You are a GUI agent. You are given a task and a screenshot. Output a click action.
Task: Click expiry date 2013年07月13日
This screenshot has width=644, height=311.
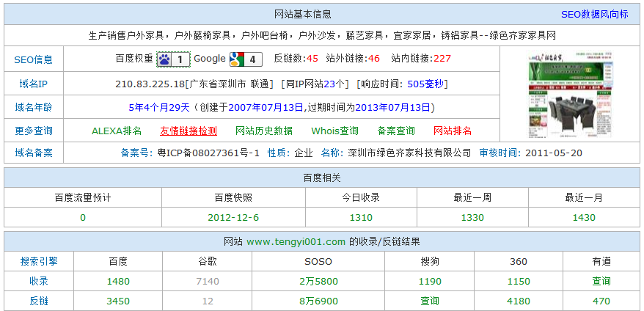pos(392,108)
